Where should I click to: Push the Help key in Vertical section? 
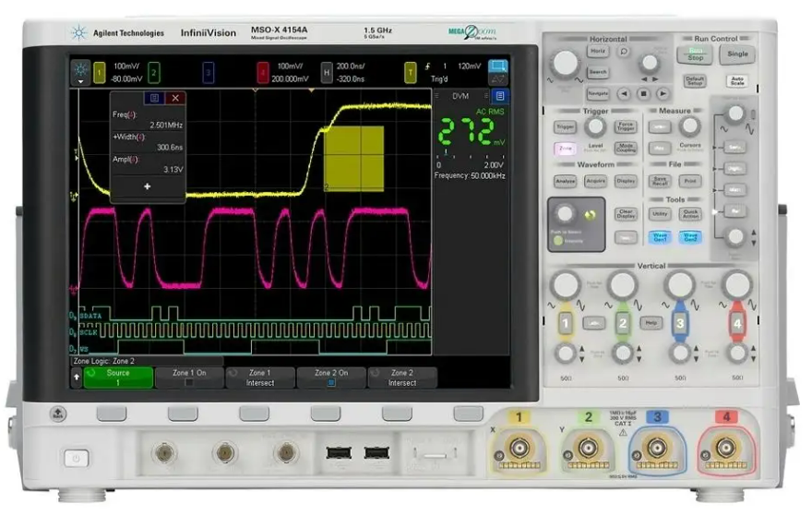[x=651, y=323]
